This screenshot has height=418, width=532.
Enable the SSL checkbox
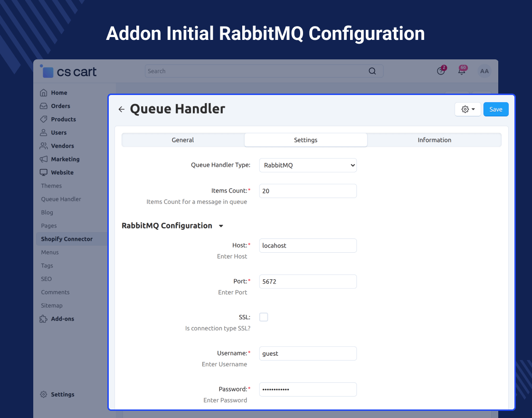point(264,317)
